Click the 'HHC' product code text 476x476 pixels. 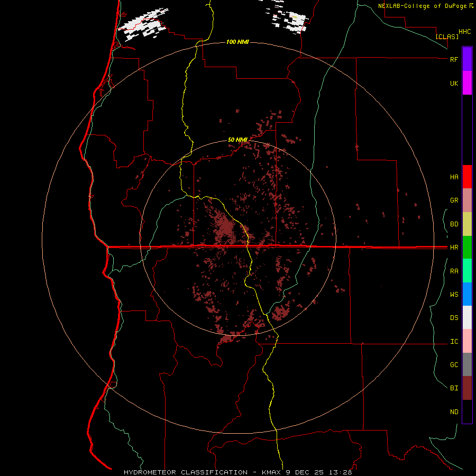(464, 32)
